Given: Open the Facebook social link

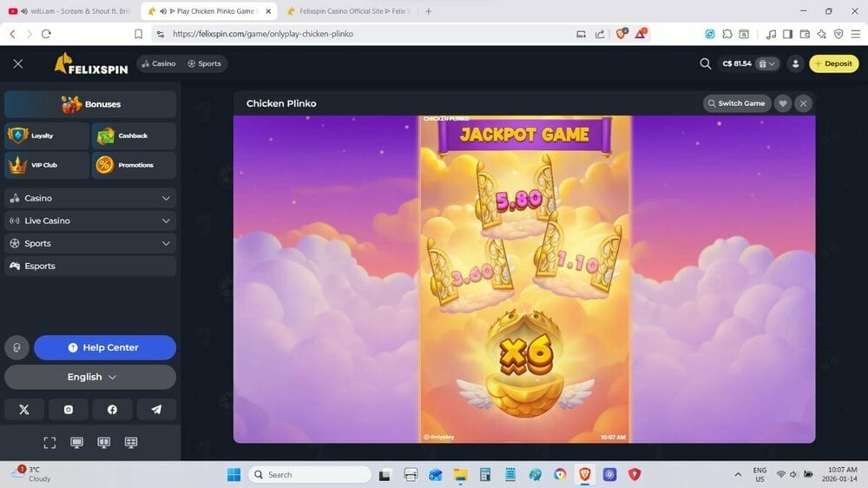Looking at the screenshot, I should [112, 410].
